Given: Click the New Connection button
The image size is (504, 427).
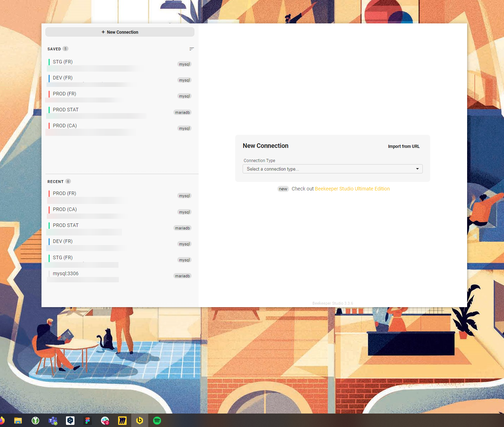Looking at the screenshot, I should [120, 32].
